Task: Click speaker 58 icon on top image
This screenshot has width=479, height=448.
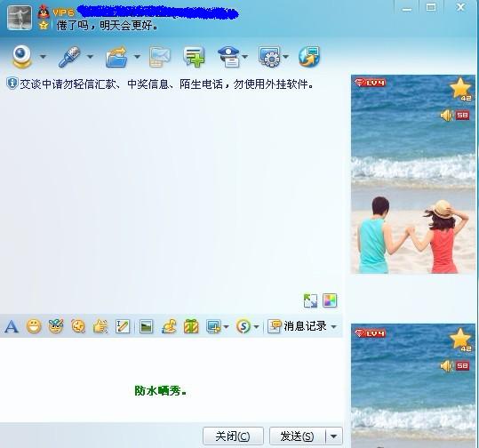Action: [455, 116]
